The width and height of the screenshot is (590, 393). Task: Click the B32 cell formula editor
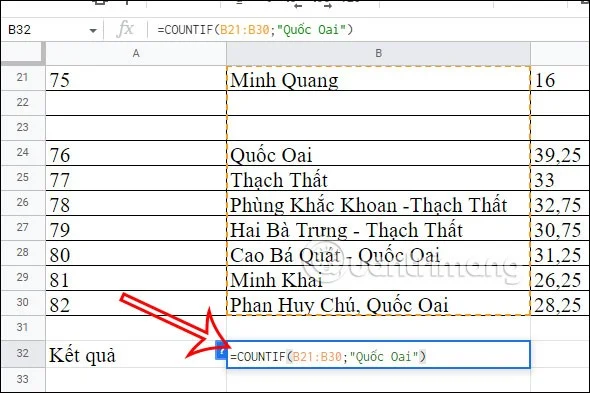coord(379,355)
